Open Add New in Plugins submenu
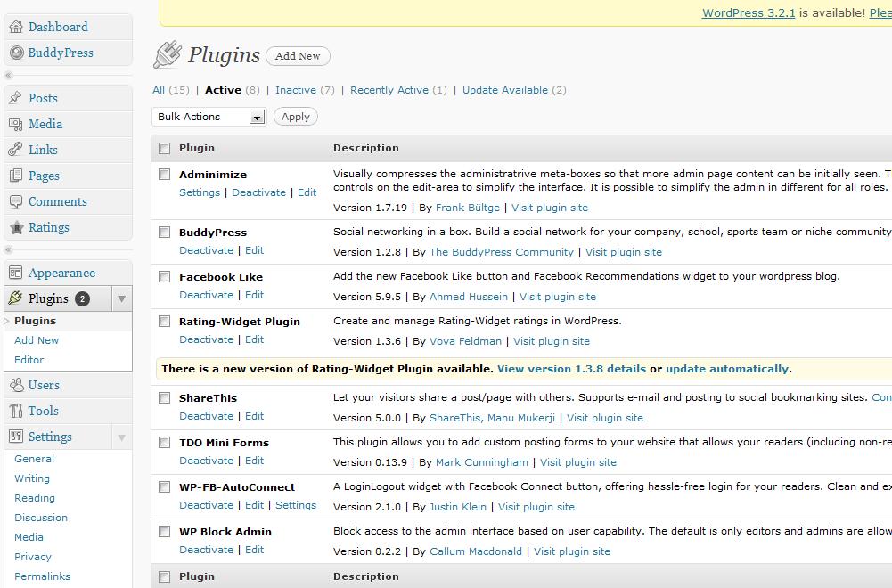This screenshot has height=588, width=892. [x=37, y=340]
